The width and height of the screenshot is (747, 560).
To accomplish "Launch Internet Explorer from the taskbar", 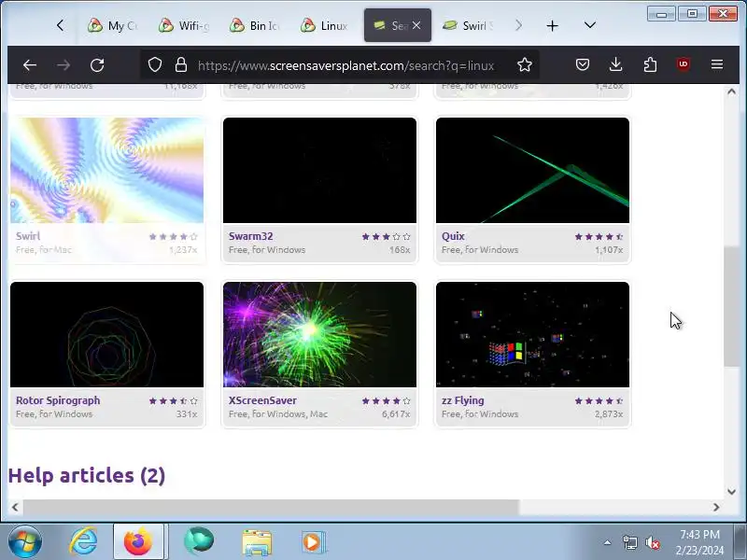I will coord(84,542).
